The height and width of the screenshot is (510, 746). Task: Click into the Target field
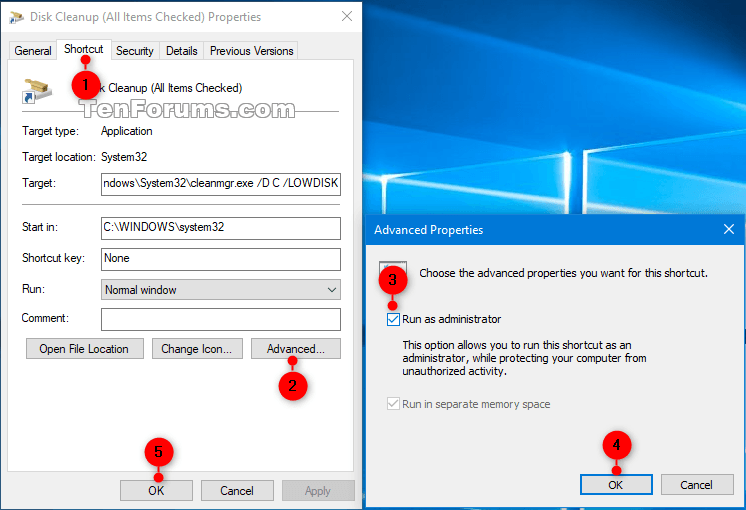(x=221, y=184)
